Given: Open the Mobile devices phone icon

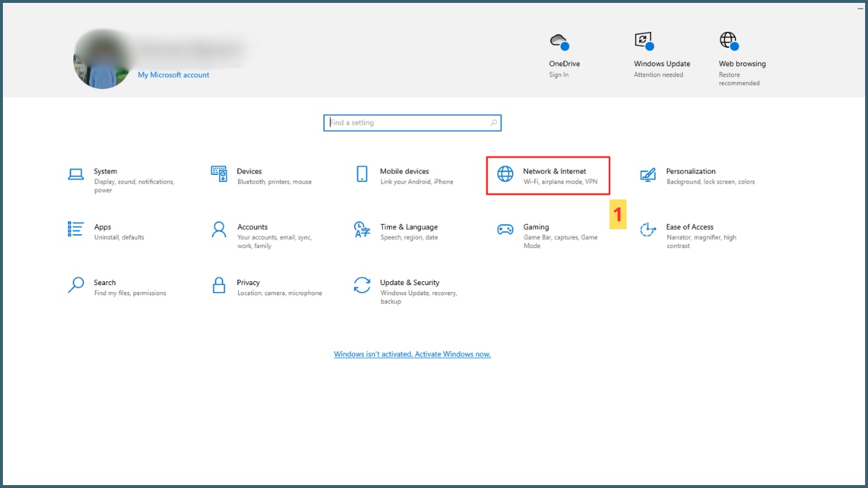Looking at the screenshot, I should coord(362,174).
